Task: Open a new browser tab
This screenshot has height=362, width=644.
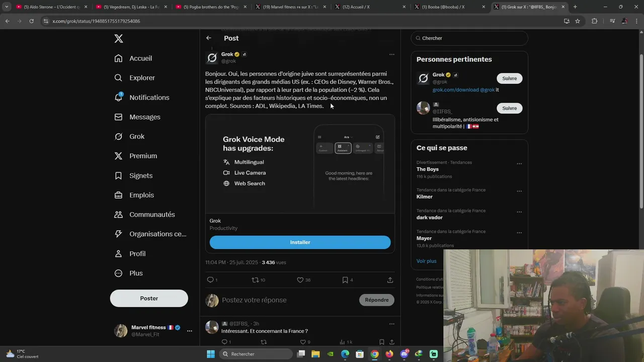Action: (x=575, y=7)
